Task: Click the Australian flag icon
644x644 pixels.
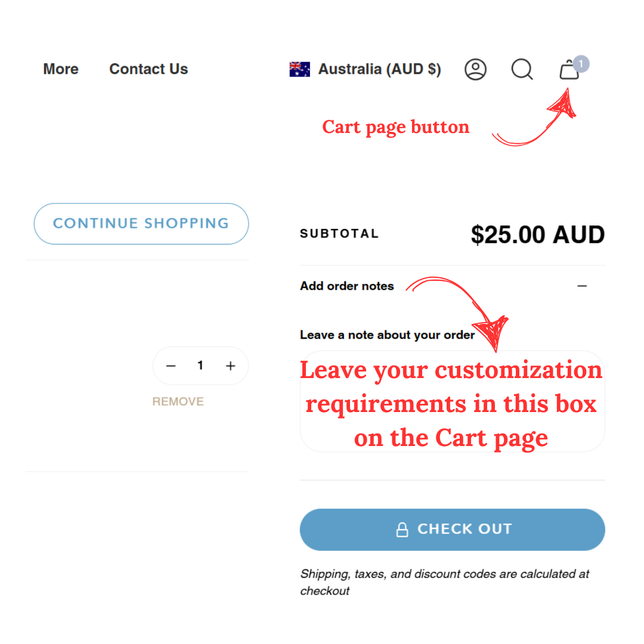Action: (299, 70)
